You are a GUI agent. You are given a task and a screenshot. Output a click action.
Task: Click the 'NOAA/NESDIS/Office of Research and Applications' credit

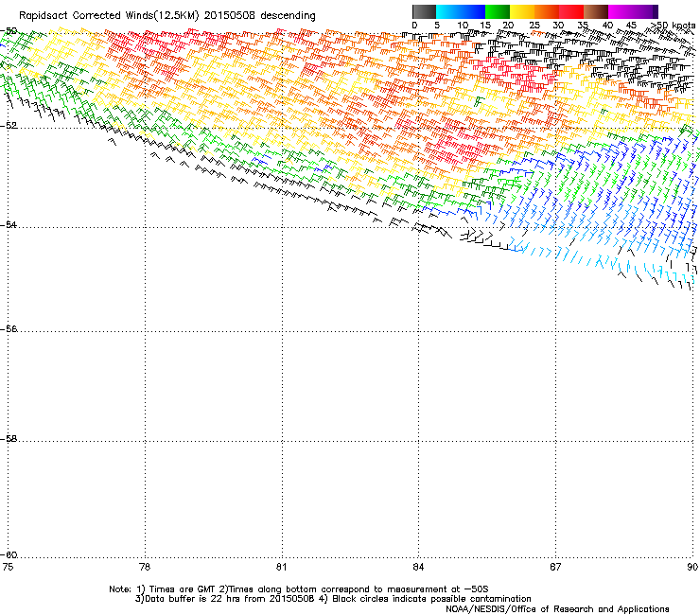557,609
